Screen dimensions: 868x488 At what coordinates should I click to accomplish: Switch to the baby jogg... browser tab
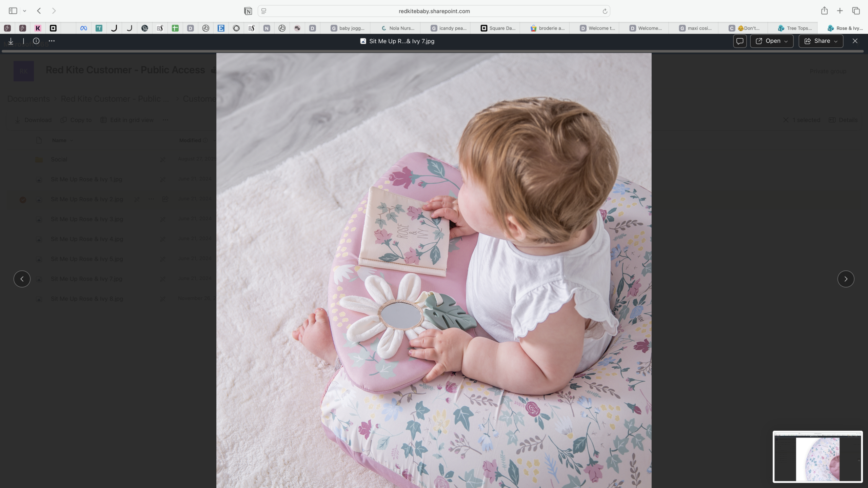(347, 28)
